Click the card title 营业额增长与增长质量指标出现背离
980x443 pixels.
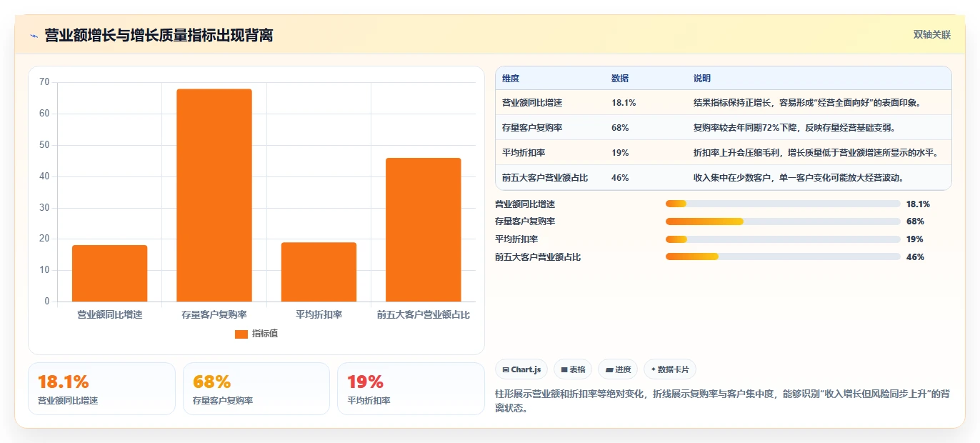(x=159, y=36)
